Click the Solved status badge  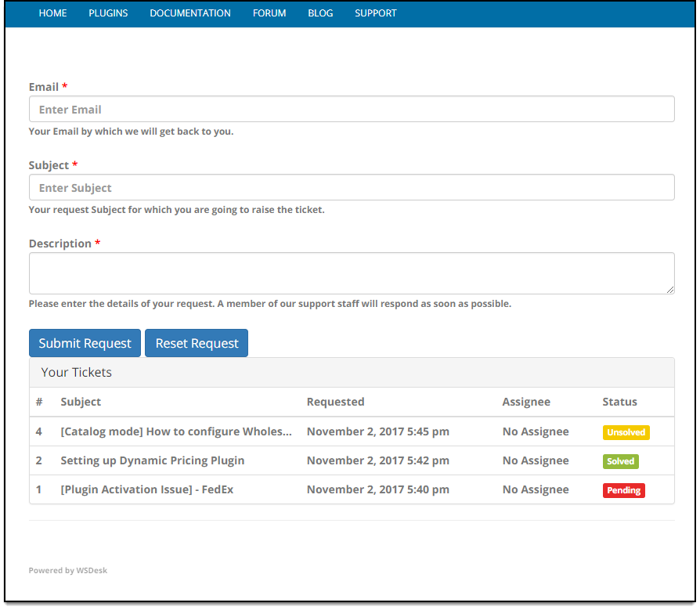point(620,461)
